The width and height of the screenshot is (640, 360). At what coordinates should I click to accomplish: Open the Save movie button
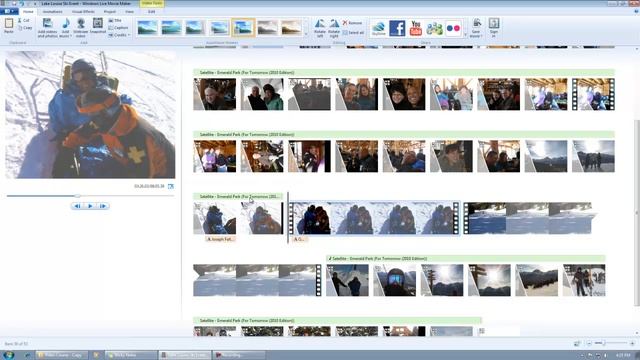pyautogui.click(x=476, y=28)
